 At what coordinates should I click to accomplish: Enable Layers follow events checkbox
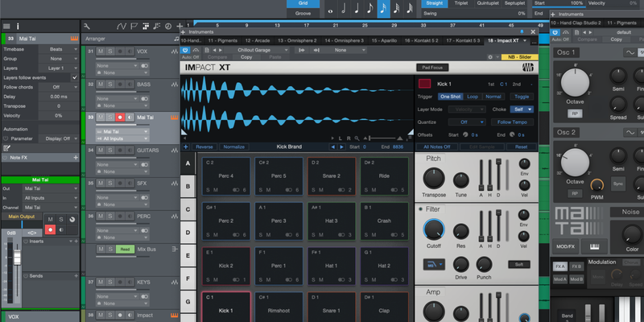(x=75, y=77)
